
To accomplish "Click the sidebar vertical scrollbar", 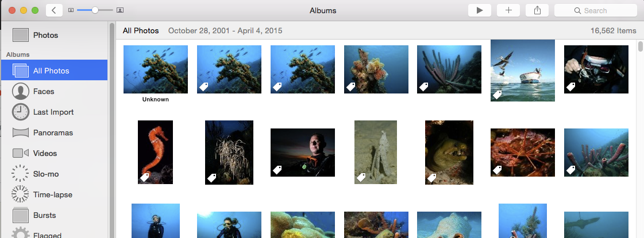I will [111, 130].
